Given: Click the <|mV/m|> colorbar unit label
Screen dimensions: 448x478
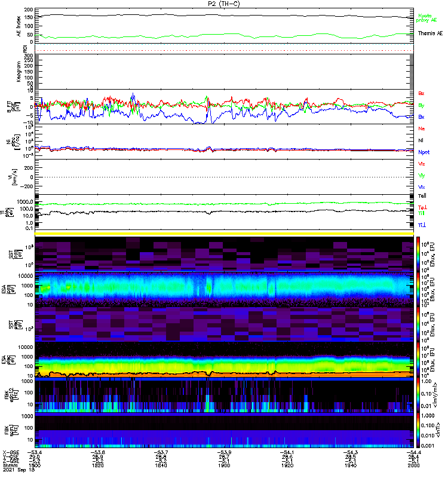Looking at the screenshot, I should 436,395.
